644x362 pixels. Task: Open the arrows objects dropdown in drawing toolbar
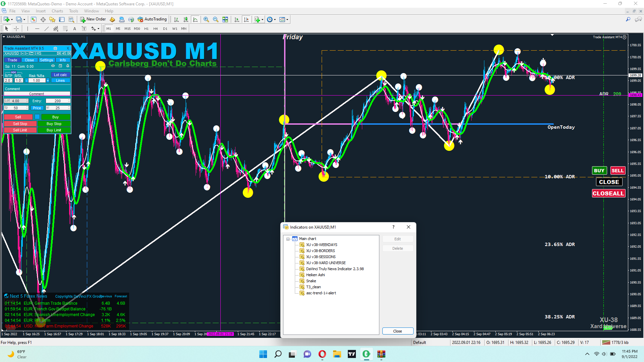(x=98, y=29)
